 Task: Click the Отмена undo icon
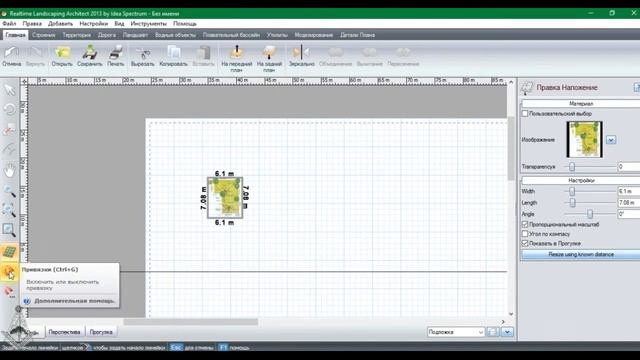(x=11, y=53)
